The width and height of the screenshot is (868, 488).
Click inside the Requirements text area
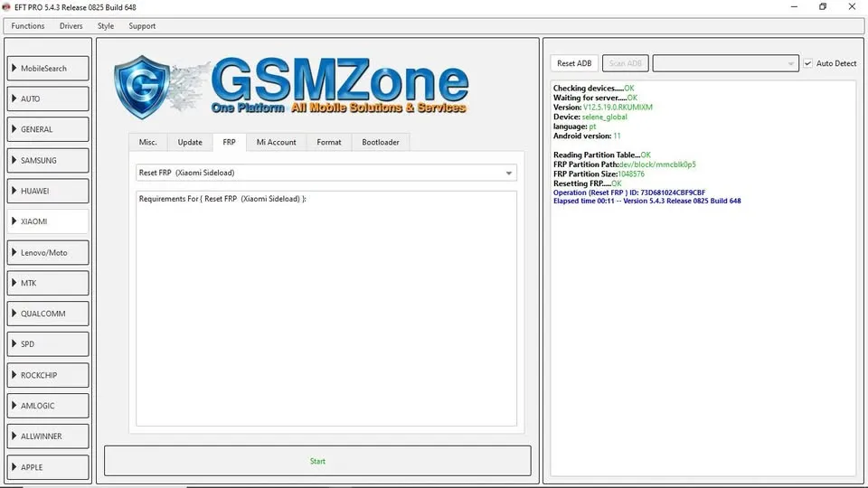pos(325,307)
